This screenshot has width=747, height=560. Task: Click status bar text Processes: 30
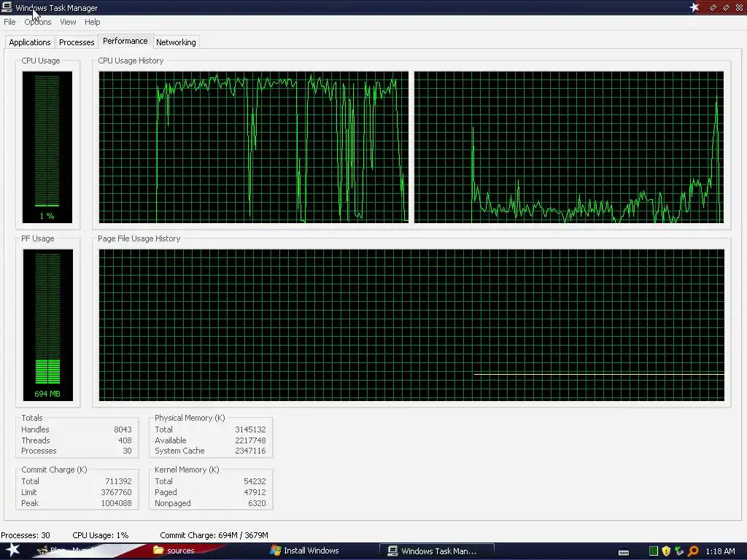tap(26, 535)
